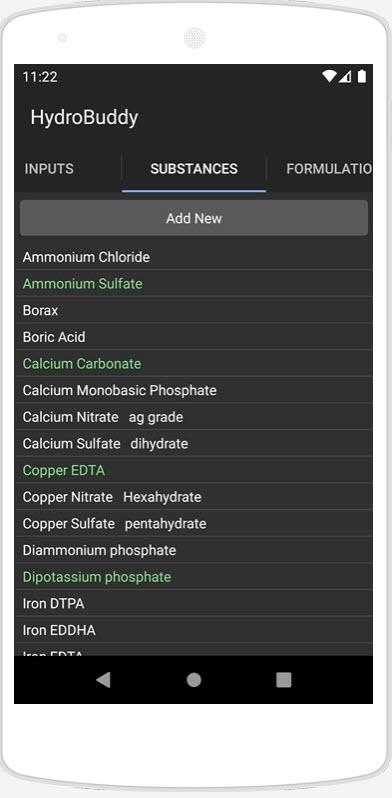Tap the HydroBuddy app title

coord(85,118)
